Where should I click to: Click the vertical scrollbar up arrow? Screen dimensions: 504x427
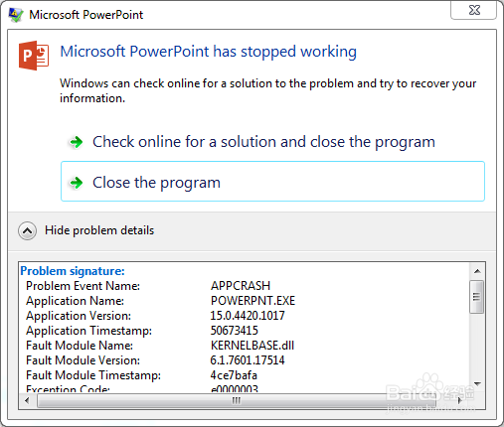point(477,271)
